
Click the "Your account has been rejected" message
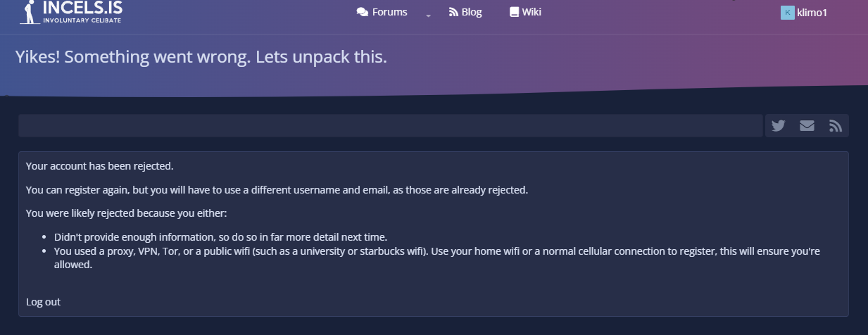99,166
